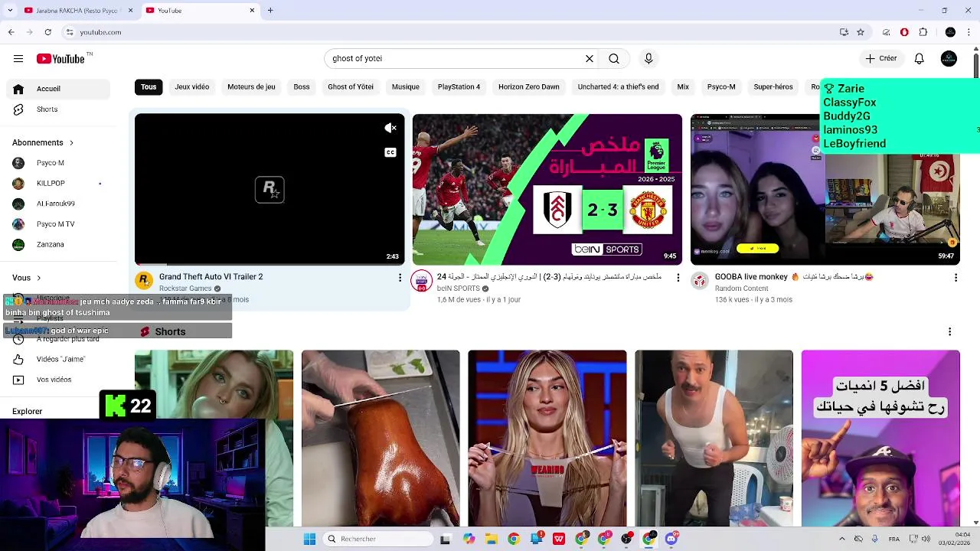Select the Jeux vidéo filter chip

tap(192, 87)
